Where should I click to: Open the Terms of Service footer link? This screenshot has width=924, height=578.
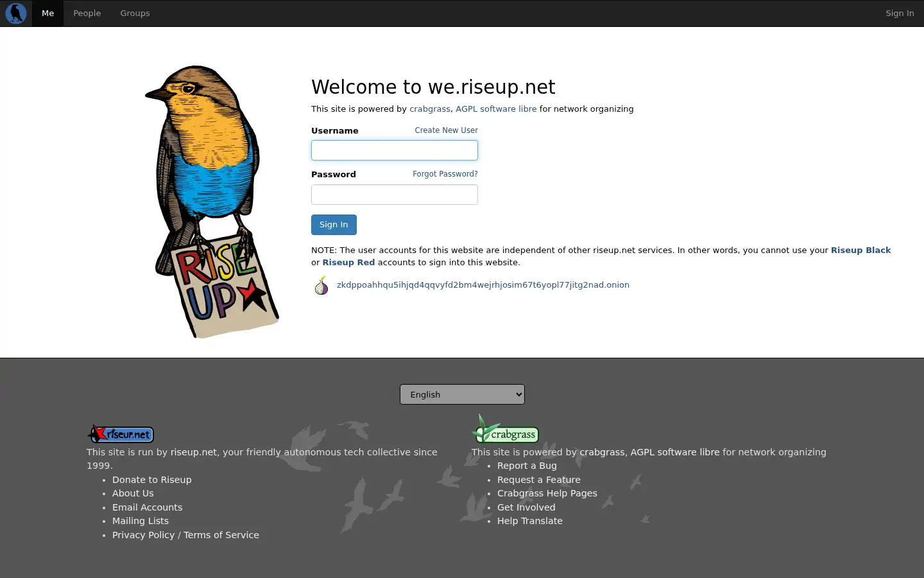(221, 535)
